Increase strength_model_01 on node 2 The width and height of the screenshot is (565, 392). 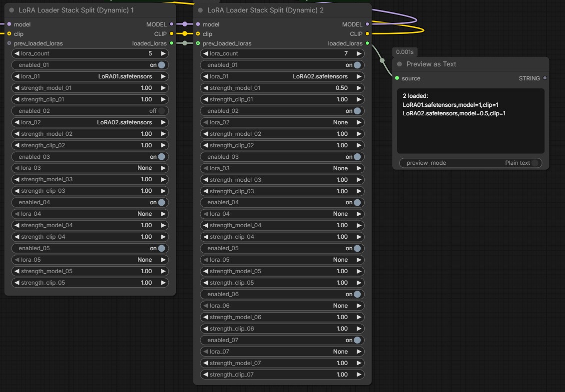[x=359, y=88]
